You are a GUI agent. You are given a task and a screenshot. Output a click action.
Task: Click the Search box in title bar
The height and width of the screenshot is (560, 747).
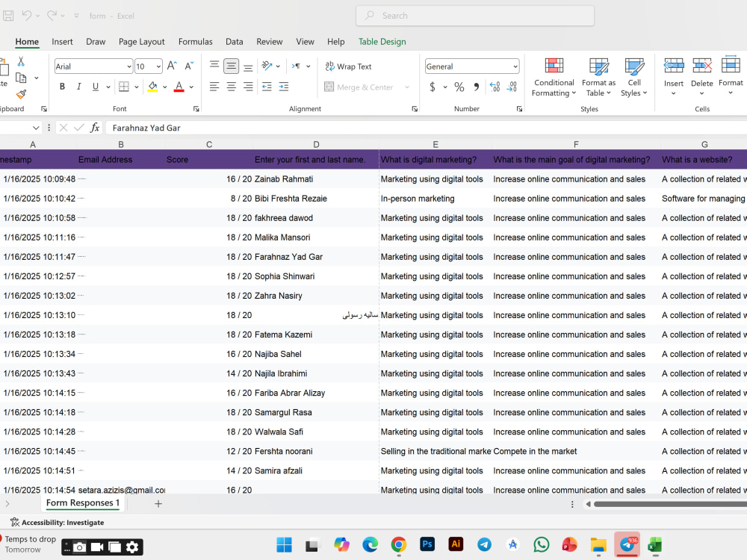point(475,16)
